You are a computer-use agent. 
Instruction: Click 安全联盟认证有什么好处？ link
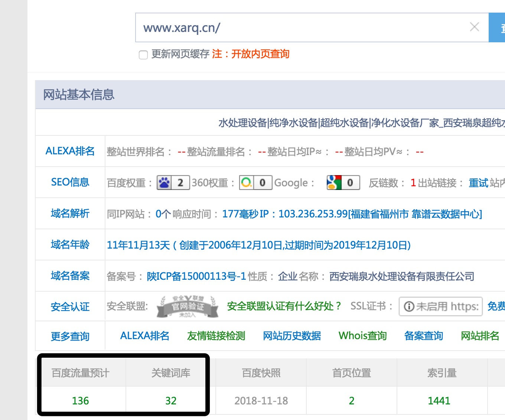pos(284,306)
